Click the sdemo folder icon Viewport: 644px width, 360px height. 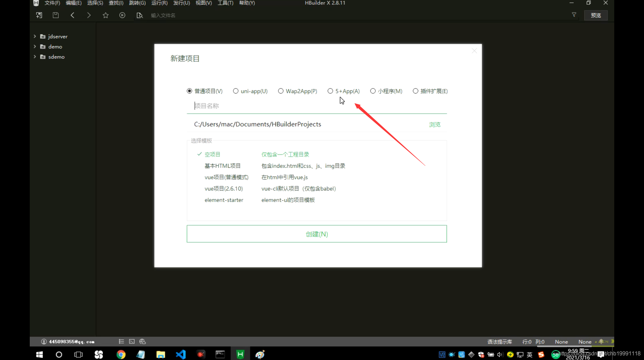(43, 57)
